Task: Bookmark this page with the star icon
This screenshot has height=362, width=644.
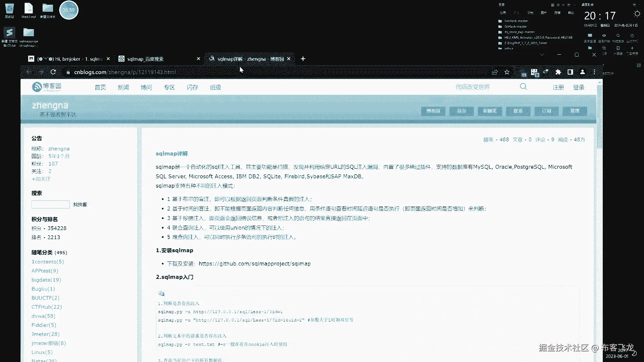Action: coord(507,72)
